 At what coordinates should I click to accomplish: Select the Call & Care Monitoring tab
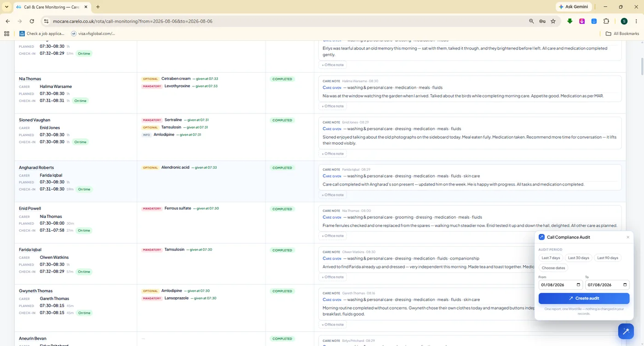click(x=52, y=7)
